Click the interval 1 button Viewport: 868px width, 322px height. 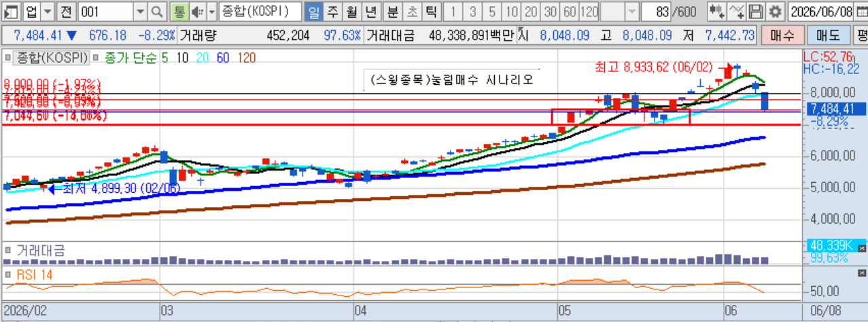coord(453,12)
